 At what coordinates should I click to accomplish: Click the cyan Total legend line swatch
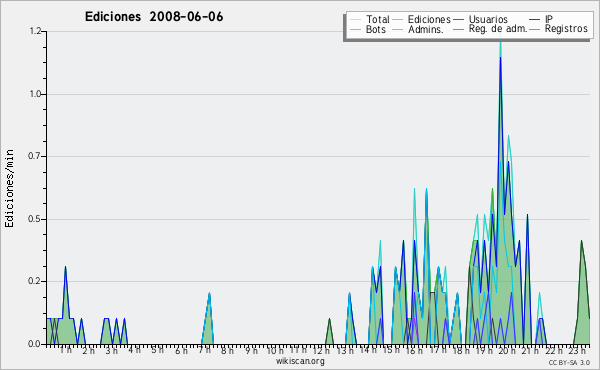[x=355, y=20]
